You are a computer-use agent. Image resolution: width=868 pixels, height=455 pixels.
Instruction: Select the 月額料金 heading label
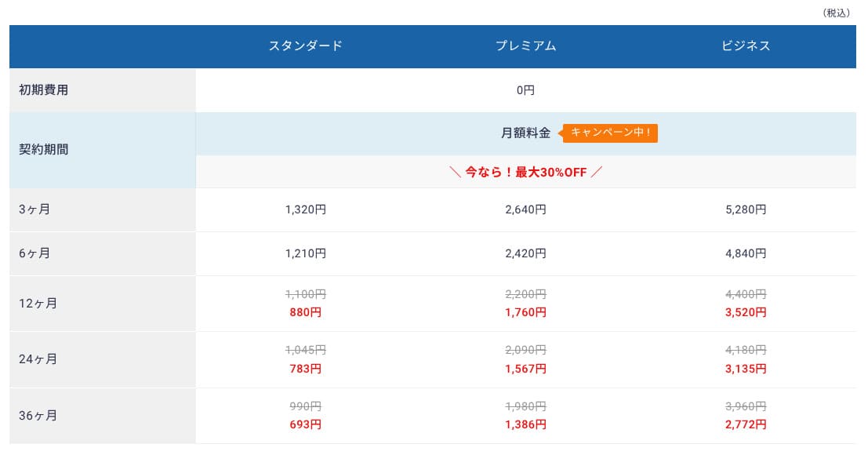(x=525, y=133)
